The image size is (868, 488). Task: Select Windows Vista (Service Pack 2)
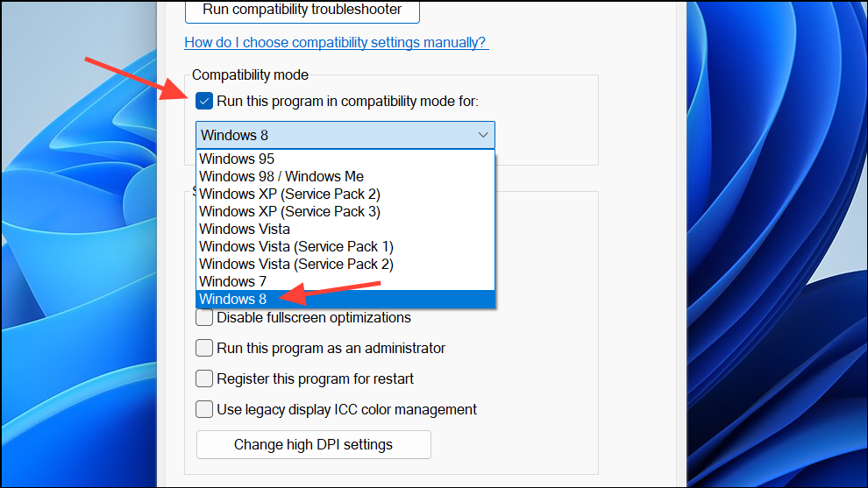296,264
